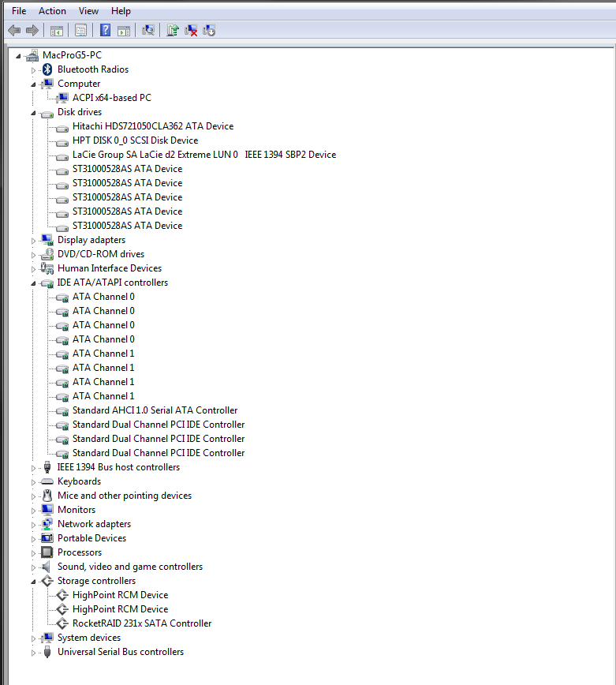
Task: Click the mouse icon beside Mice and other pointing devices
Action: (x=47, y=496)
